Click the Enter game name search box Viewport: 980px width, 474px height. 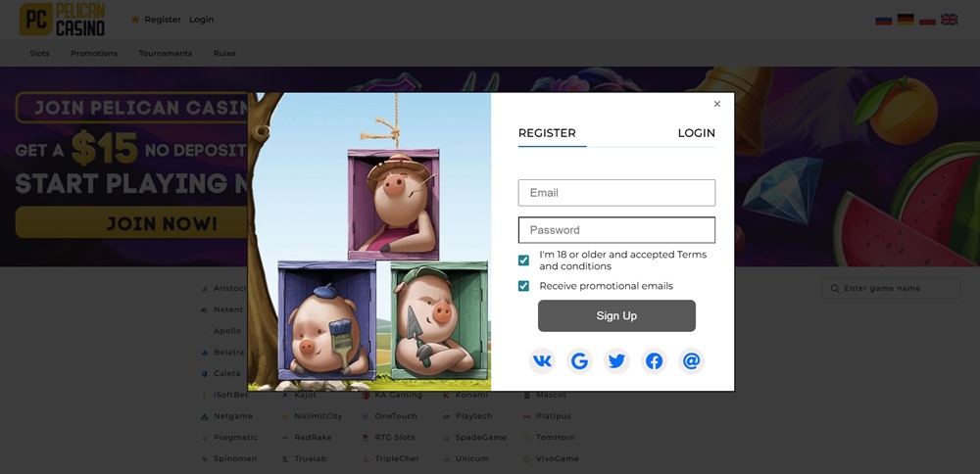(897, 288)
